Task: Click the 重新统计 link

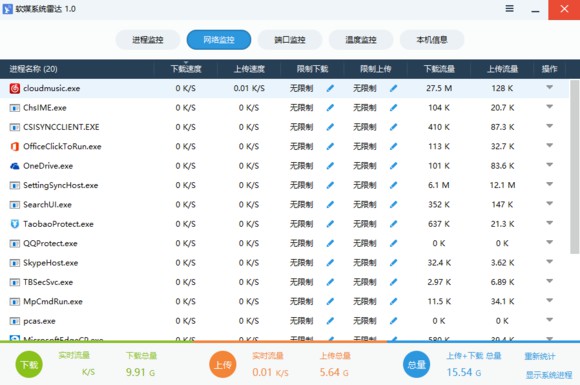Action: (540, 357)
